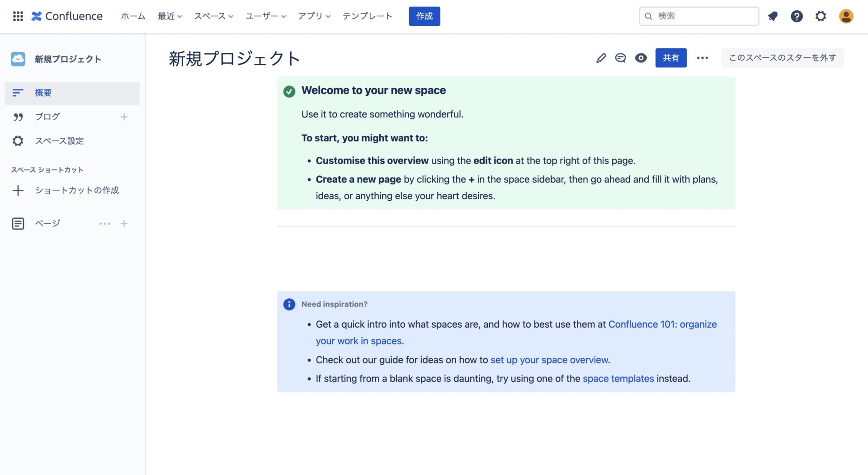The width and height of the screenshot is (868, 475).
Task: Click the ••• more actions for ページ
Action: click(105, 223)
